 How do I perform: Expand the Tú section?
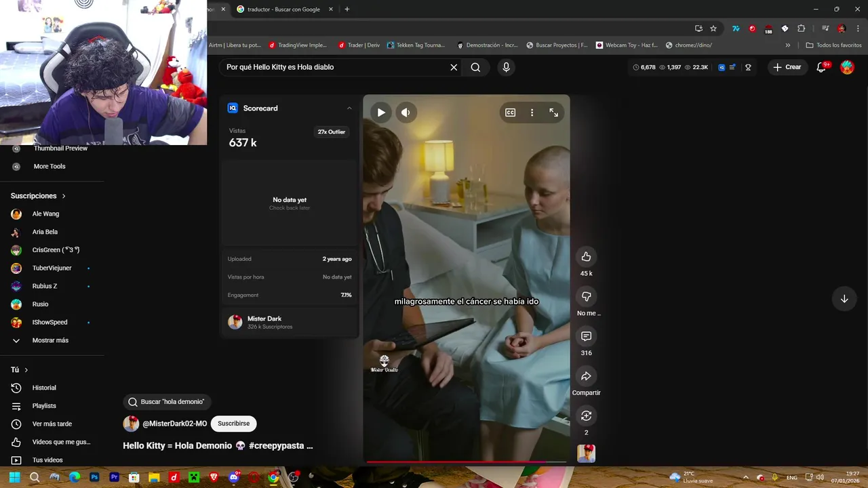[19, 370]
